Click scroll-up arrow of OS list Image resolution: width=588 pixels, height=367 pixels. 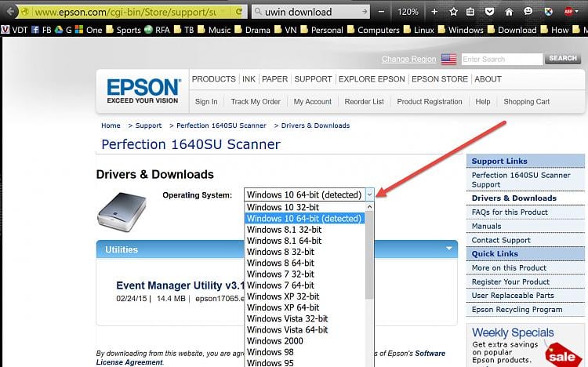pos(369,207)
